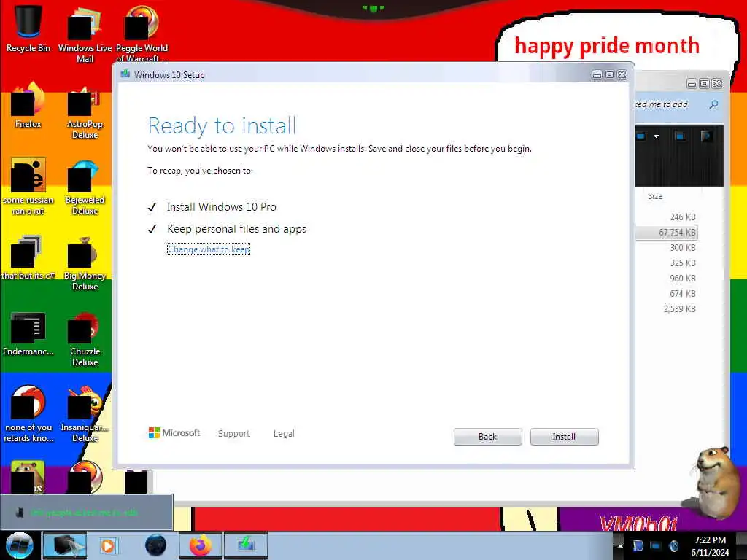Switch to Firefox in the taskbar
Image resolution: width=747 pixels, height=560 pixels.
click(x=200, y=545)
